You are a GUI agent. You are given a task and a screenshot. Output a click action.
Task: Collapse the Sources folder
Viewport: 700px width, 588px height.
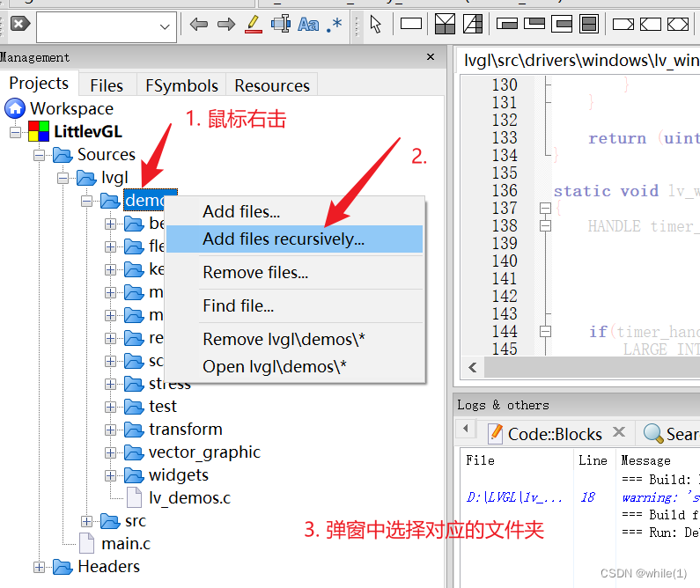click(40, 155)
